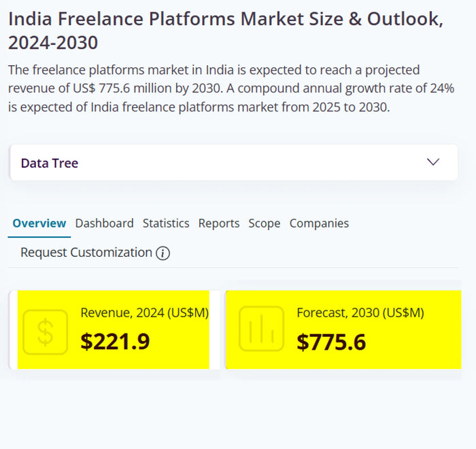The image size is (476, 449).
Task: Open the Statistics tab
Action: (x=166, y=223)
